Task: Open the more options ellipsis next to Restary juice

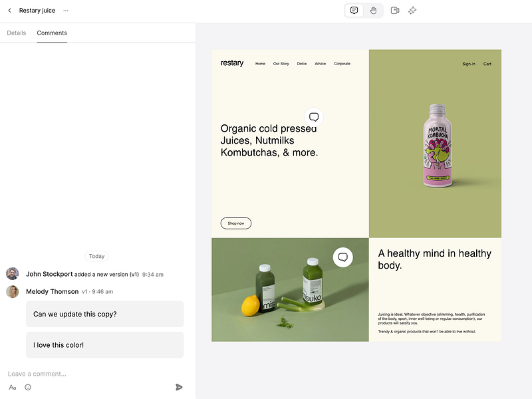Action: (66, 11)
